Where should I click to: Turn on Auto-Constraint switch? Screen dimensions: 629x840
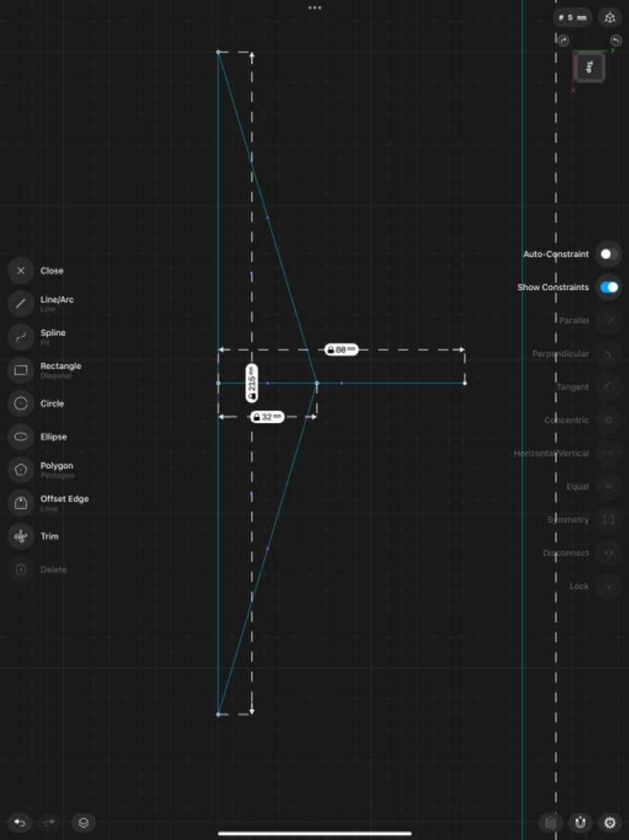click(609, 254)
